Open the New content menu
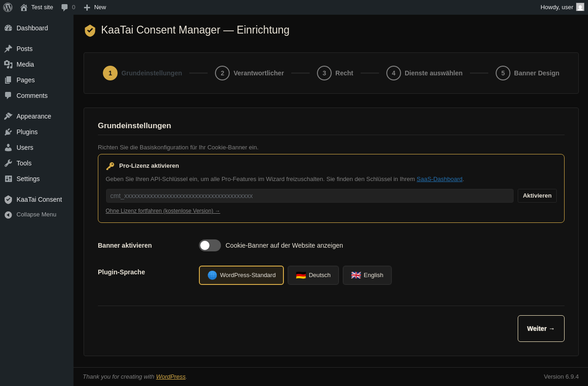Image resolution: width=588 pixels, height=386 pixels. click(95, 7)
